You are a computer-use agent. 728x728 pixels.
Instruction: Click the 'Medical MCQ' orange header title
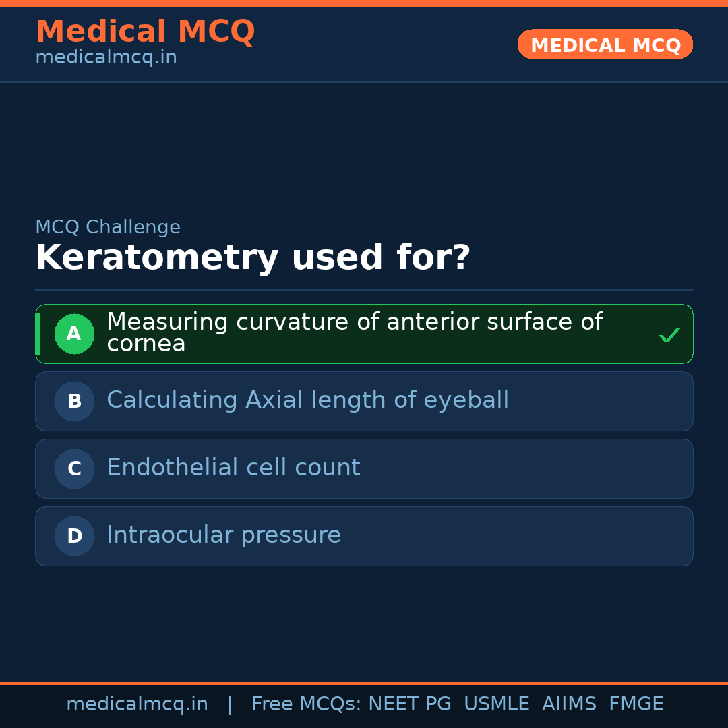[145, 32]
